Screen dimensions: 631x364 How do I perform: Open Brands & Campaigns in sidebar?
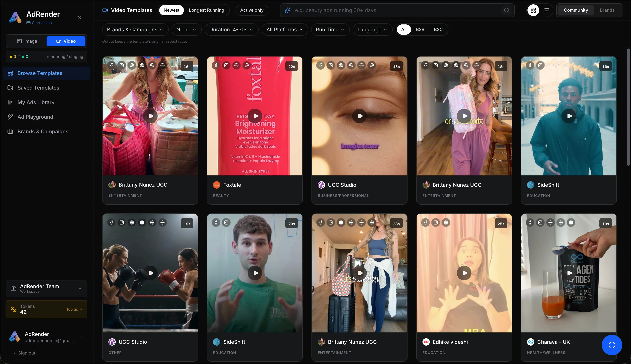pos(47,131)
